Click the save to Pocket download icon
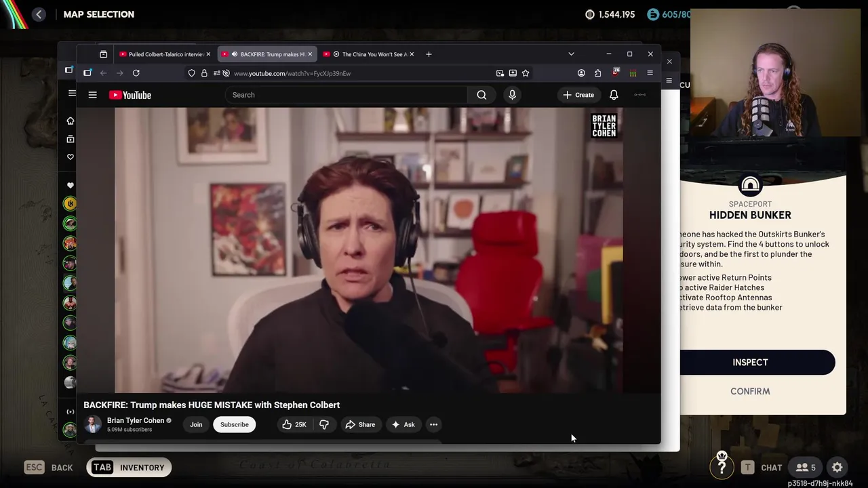Viewport: 868px width, 488px height. click(513, 73)
